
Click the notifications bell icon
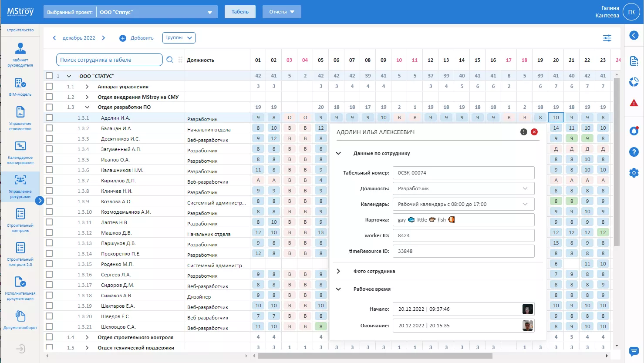click(634, 131)
